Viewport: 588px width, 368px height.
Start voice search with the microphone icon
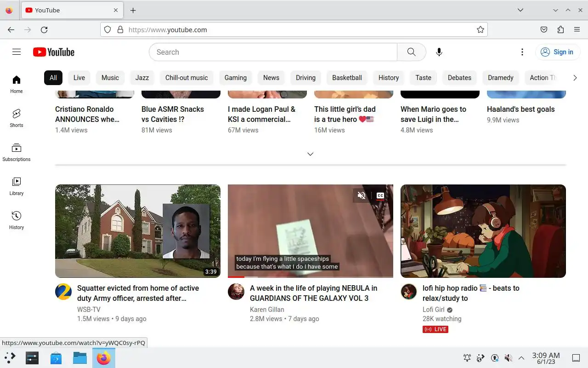point(439,52)
